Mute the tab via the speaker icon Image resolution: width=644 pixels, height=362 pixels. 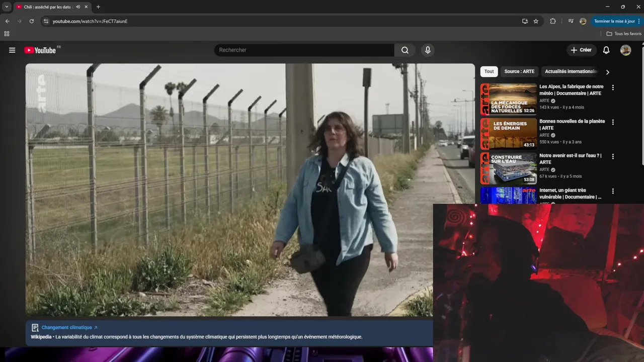tap(78, 7)
